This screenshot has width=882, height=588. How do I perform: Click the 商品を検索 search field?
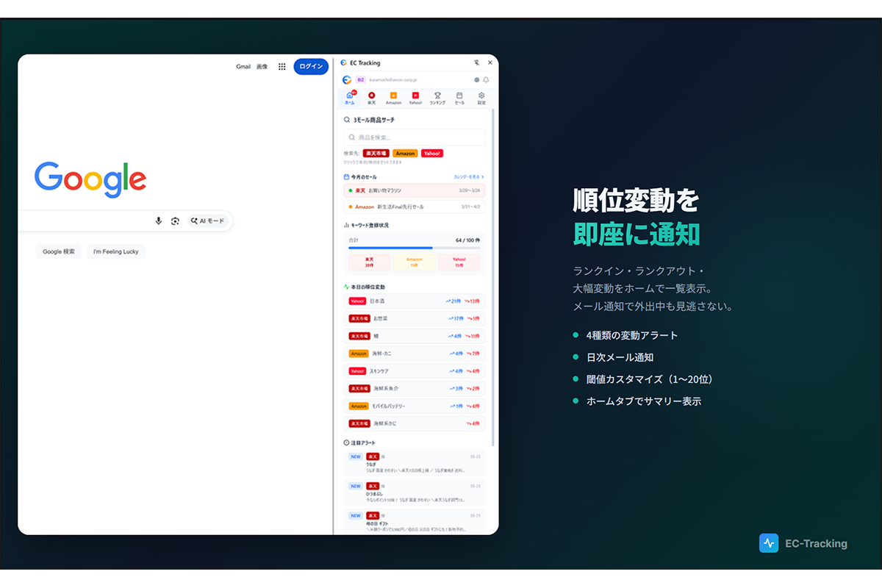[x=415, y=137]
